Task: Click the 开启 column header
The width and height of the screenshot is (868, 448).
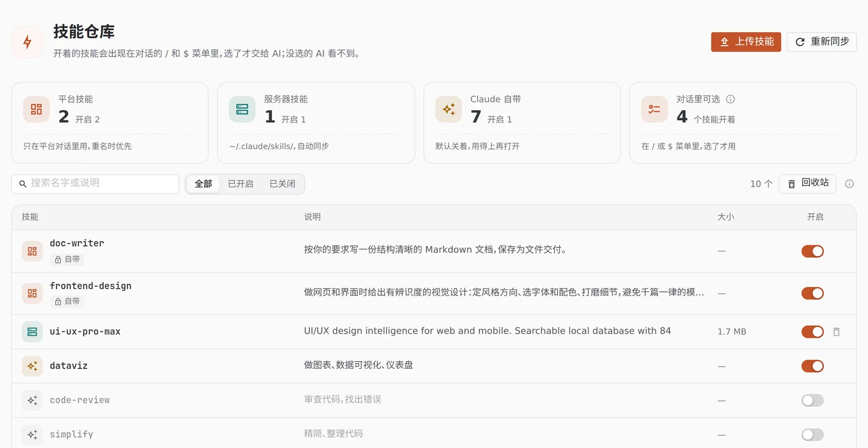Action: coord(815,217)
